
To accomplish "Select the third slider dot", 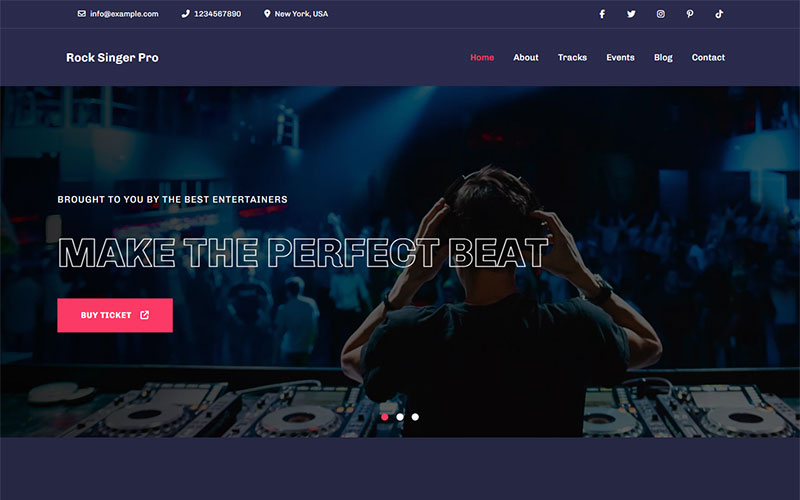I will tap(415, 417).
